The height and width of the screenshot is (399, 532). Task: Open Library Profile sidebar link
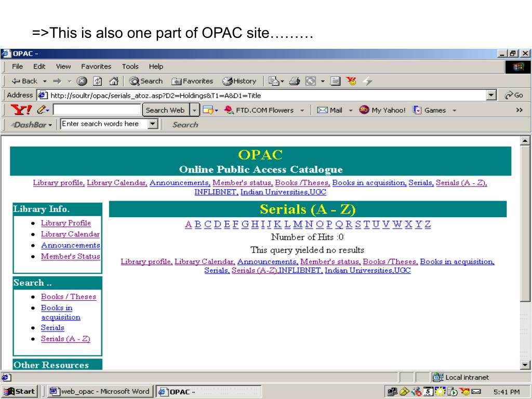coord(66,223)
